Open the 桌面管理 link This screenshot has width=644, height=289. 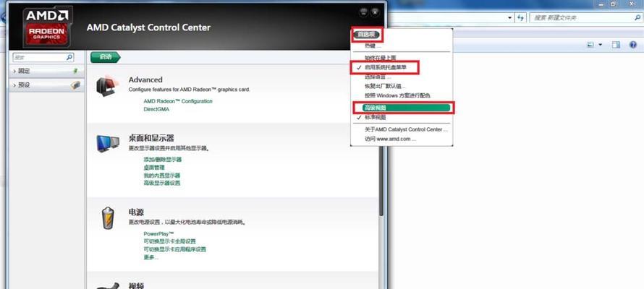tap(154, 168)
